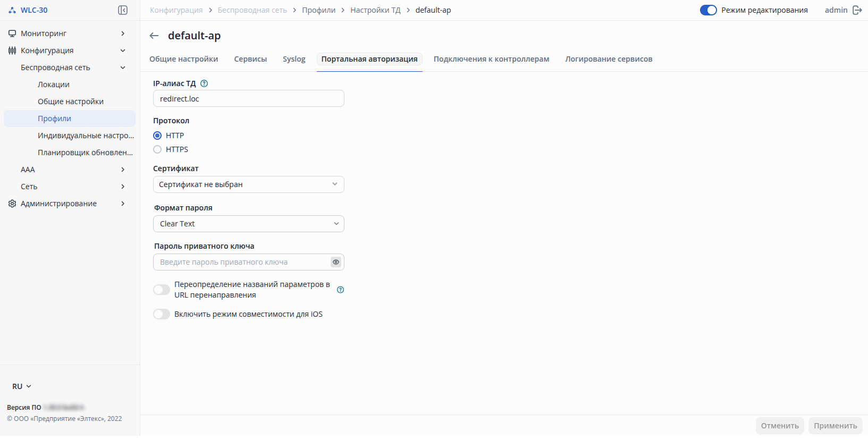Switch to Syslog tab
Screen dimensions: 868x439
(294, 59)
